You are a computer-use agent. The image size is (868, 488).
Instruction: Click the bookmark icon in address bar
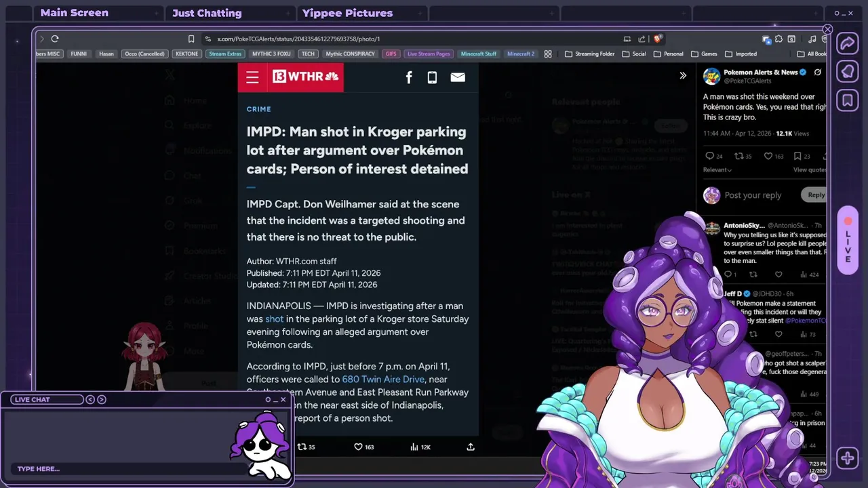[191, 39]
